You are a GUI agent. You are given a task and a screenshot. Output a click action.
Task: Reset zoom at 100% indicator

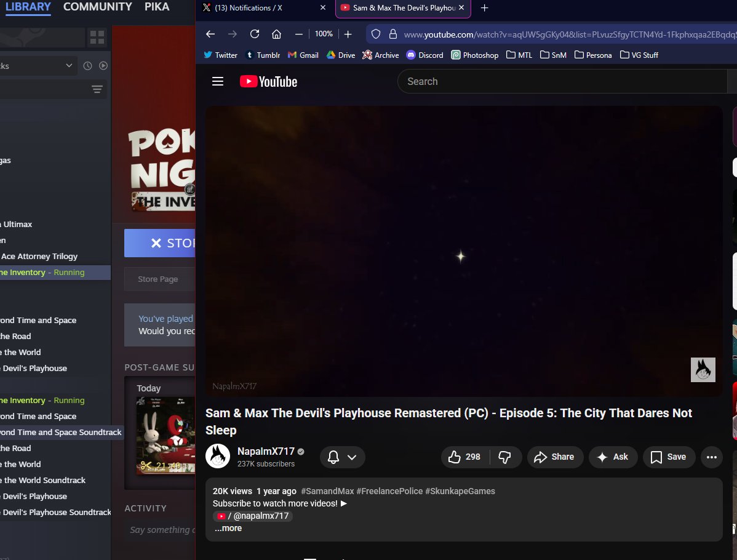click(x=324, y=34)
